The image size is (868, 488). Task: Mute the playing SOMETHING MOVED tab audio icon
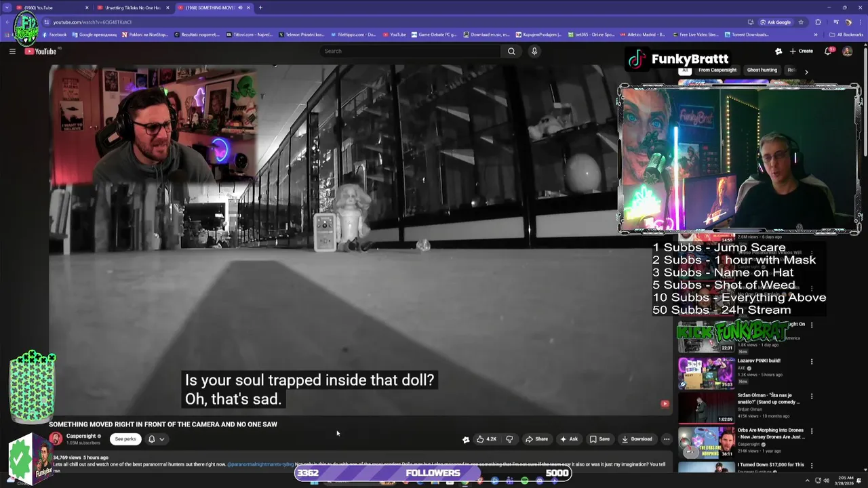tap(240, 7)
